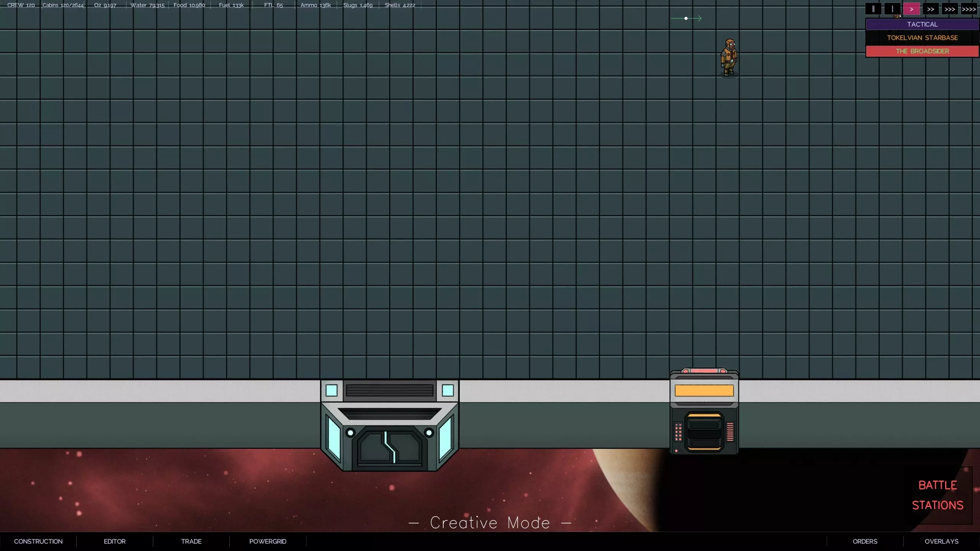
Task: Set normal speed with single arrow button
Action: coord(911,9)
